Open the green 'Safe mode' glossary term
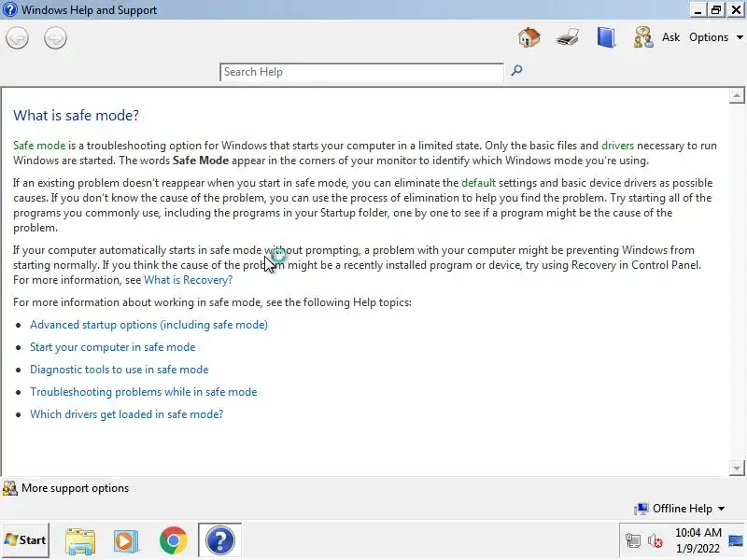 point(39,146)
